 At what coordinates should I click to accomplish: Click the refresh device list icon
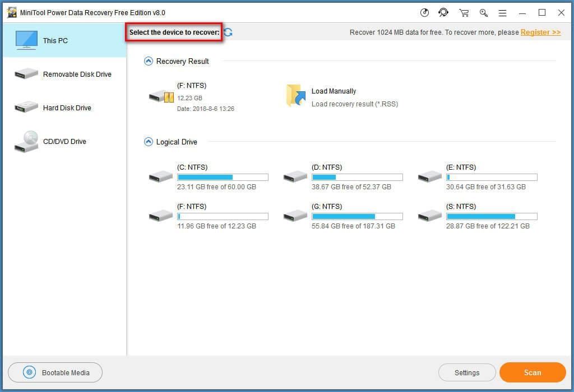[228, 32]
